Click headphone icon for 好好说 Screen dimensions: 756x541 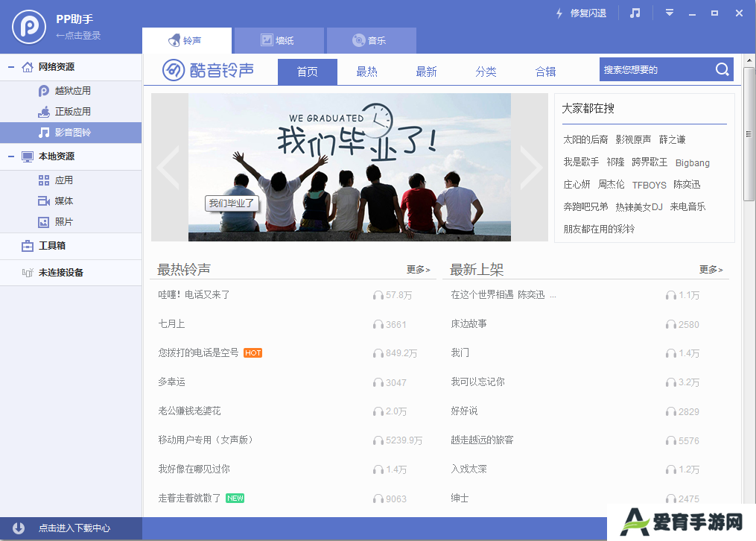(x=670, y=411)
